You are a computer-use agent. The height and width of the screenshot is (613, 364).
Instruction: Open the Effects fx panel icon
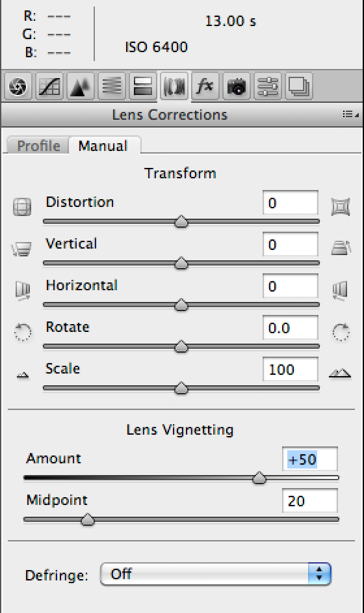(x=205, y=87)
